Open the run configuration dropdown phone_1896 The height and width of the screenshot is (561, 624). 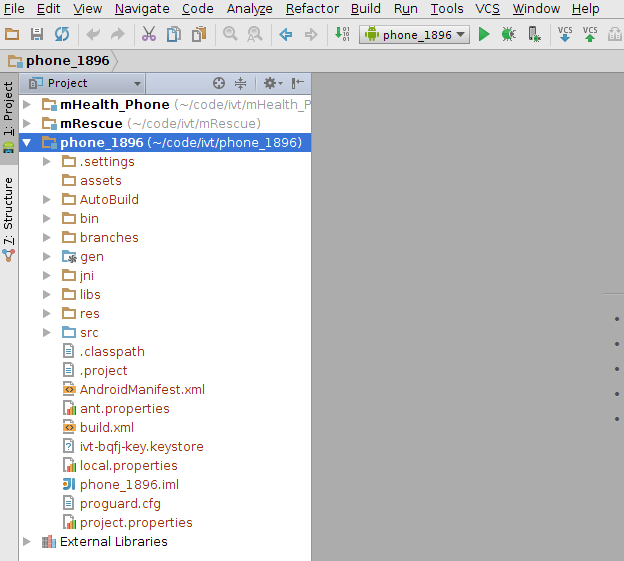[x=414, y=35]
